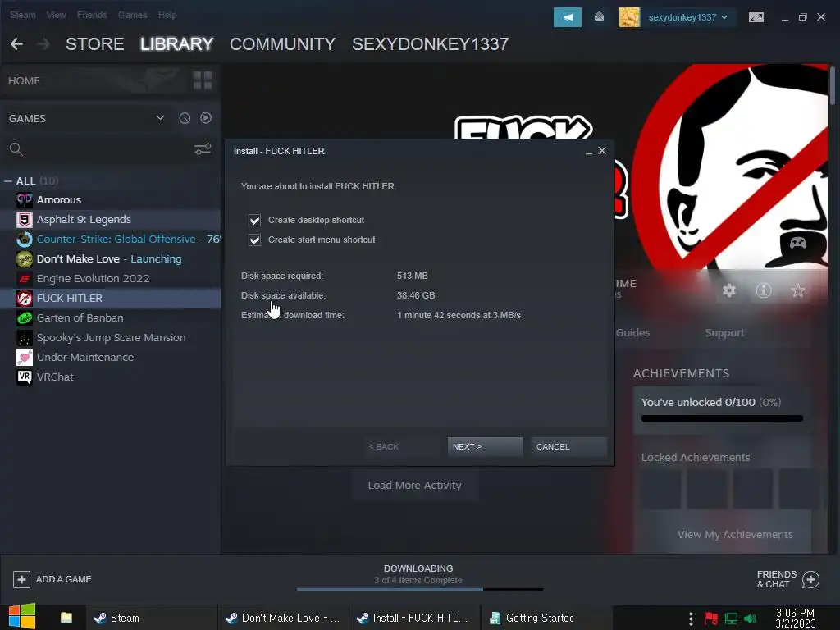The height and width of the screenshot is (630, 840).
Task: Click the back navigation arrow
Action: (x=16, y=44)
